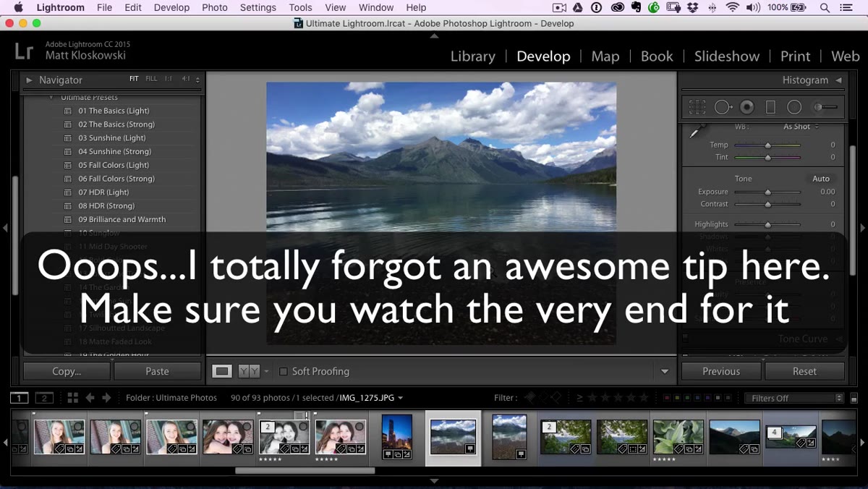Click the Highlights slider handle

click(x=768, y=225)
